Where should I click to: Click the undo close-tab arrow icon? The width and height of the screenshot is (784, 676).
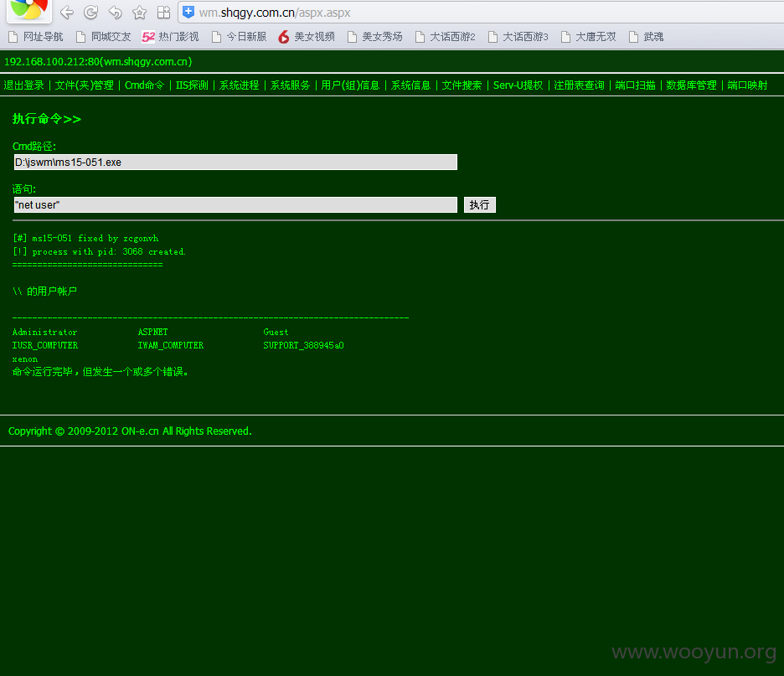(116, 13)
